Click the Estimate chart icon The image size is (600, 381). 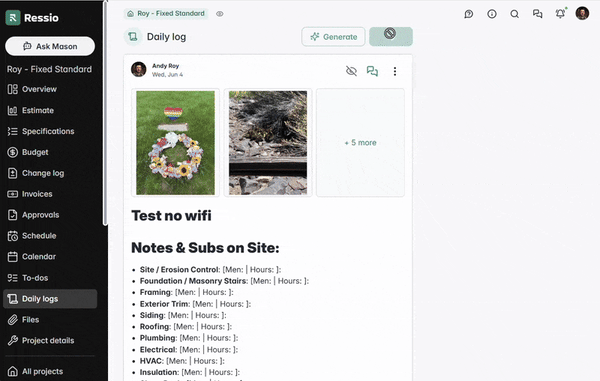pyautogui.click(x=12, y=110)
